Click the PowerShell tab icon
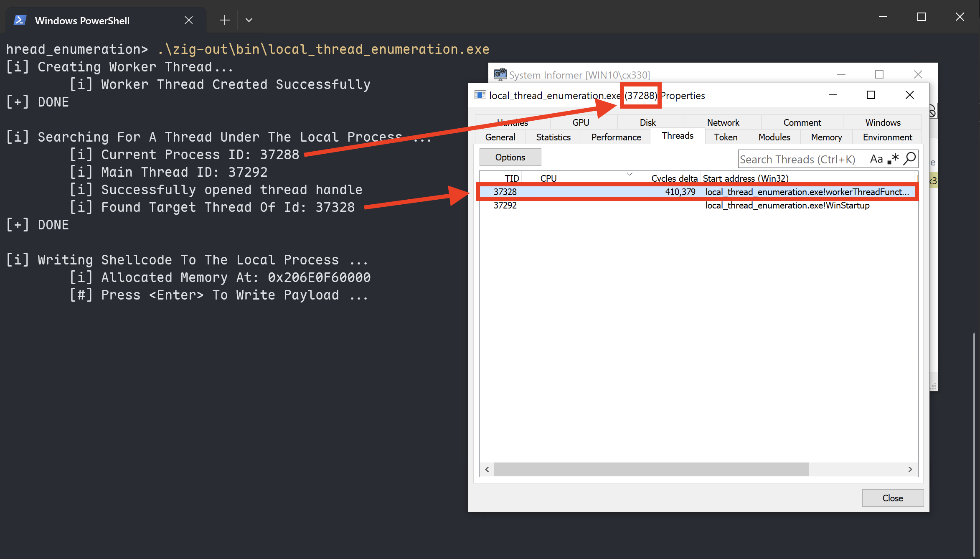980x559 pixels. [20, 20]
